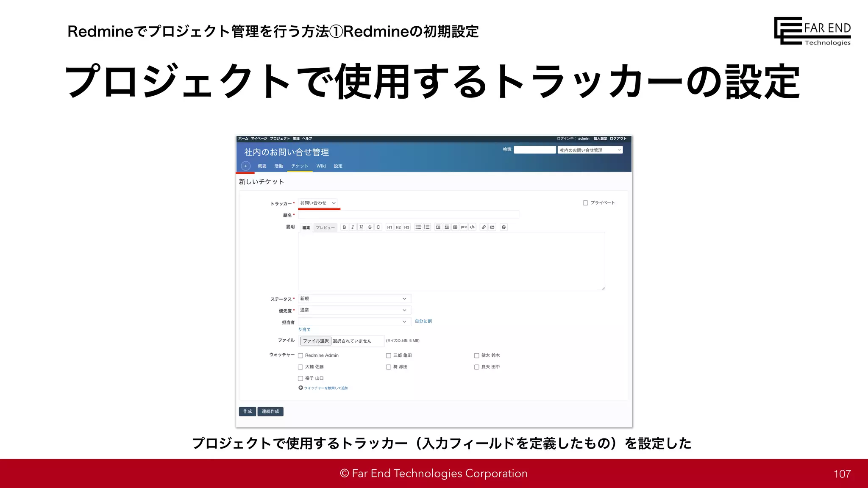Viewport: 868px width, 488px height.
Task: Insert Heading 1 with H1 button
Action: (389, 227)
